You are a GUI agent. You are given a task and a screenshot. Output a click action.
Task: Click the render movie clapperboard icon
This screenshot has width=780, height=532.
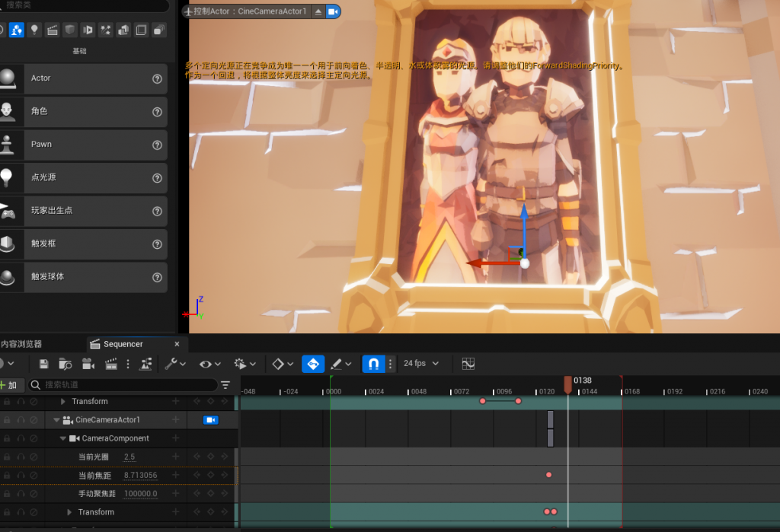point(111,364)
